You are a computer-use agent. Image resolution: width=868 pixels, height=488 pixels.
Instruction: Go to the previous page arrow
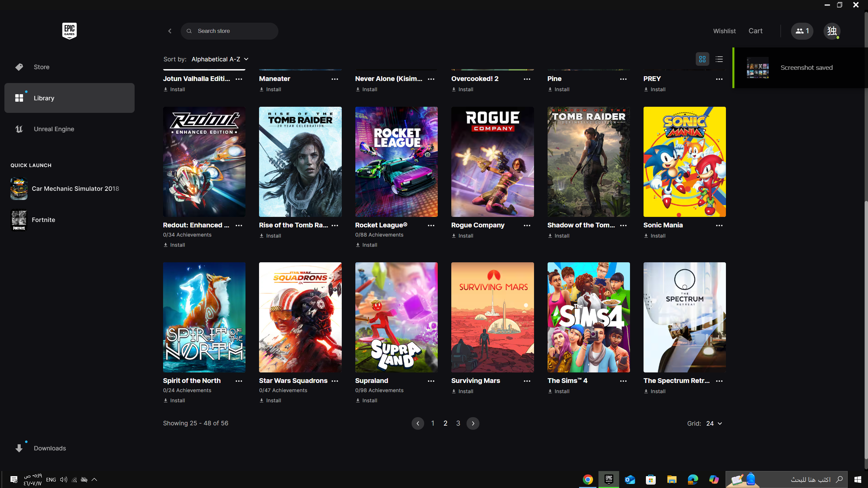coord(418,423)
